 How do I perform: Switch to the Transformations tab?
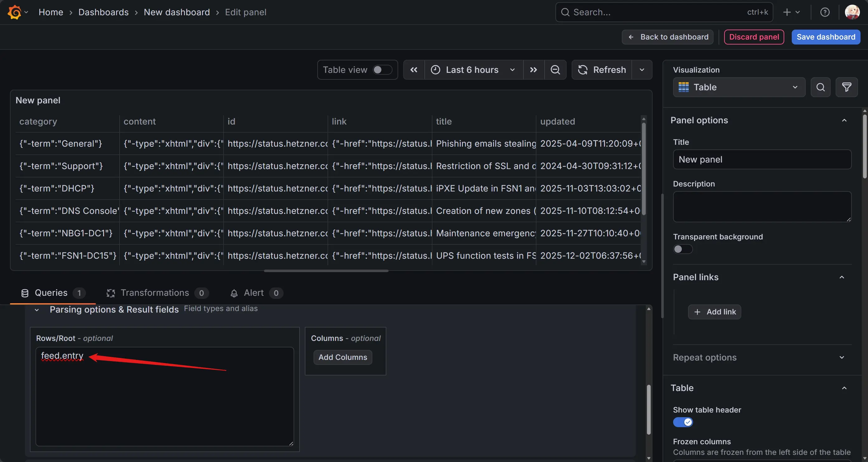click(155, 293)
